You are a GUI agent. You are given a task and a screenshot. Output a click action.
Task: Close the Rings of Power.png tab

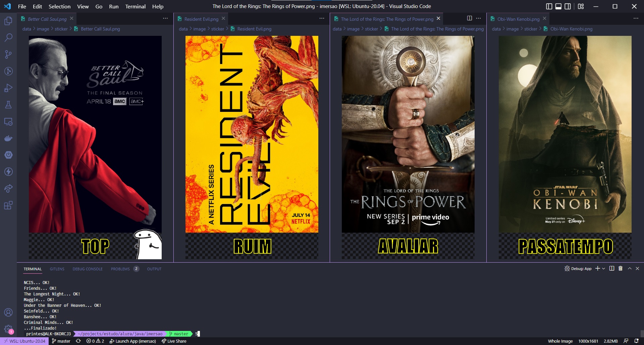438,18
